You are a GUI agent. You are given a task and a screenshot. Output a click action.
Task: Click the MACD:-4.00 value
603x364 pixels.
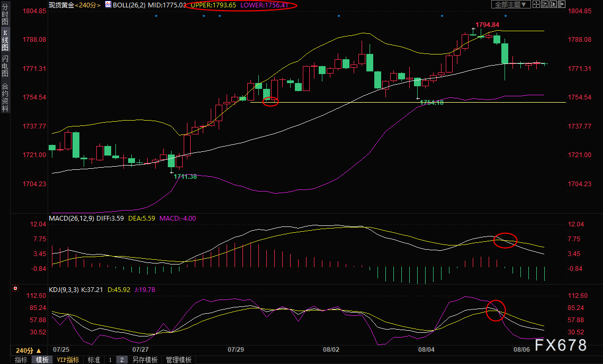(178, 219)
